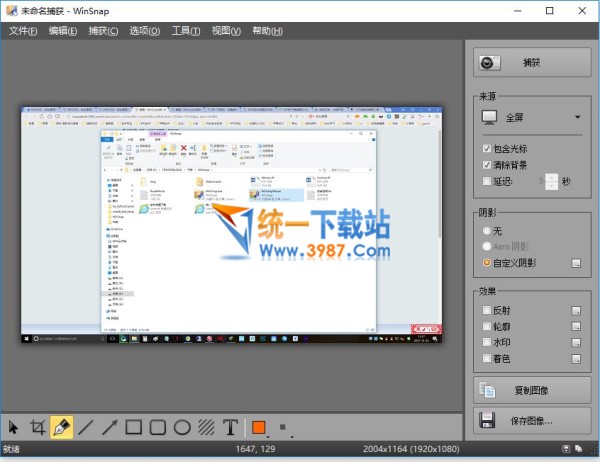Toggle the 包含光标 checkbox

486,148
